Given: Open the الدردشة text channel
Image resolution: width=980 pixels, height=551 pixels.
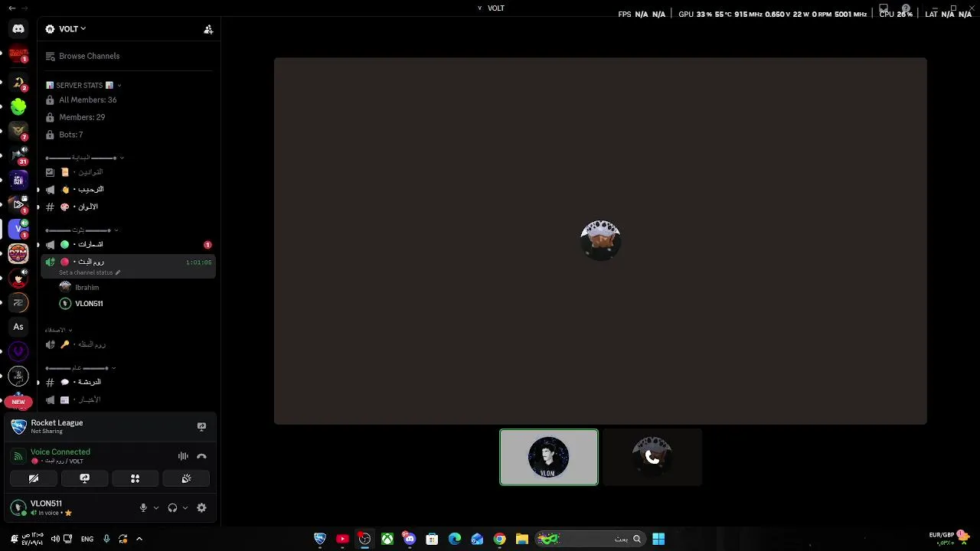Looking at the screenshot, I should pos(128,382).
